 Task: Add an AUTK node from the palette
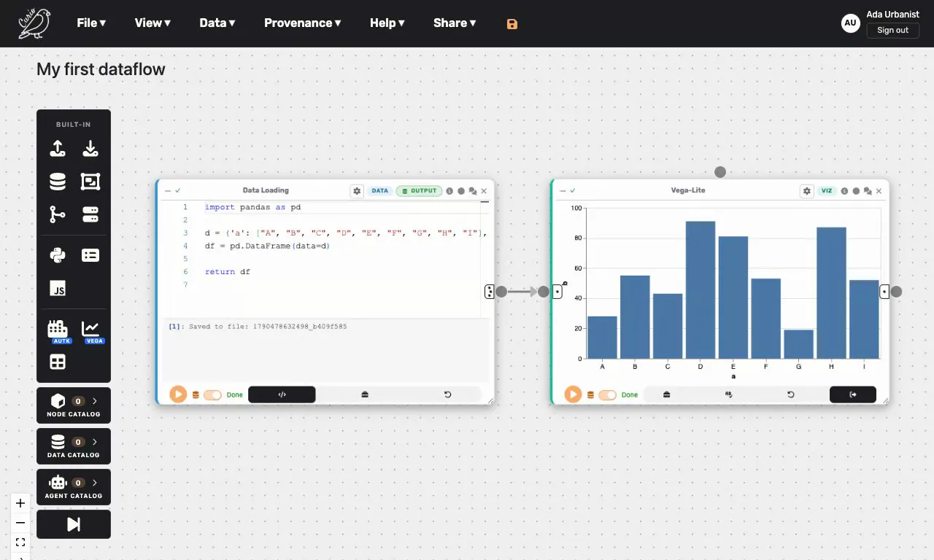click(x=58, y=330)
